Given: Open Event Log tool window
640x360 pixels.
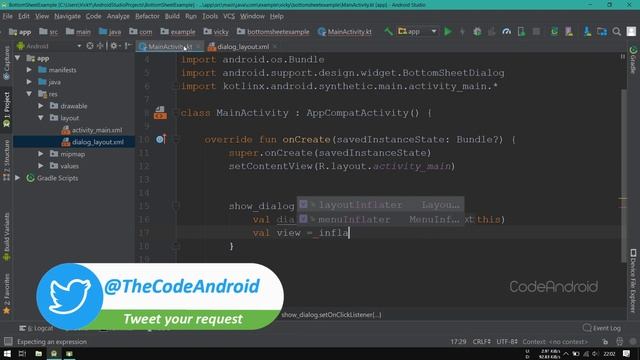Looking at the screenshot, I should coord(602,328).
